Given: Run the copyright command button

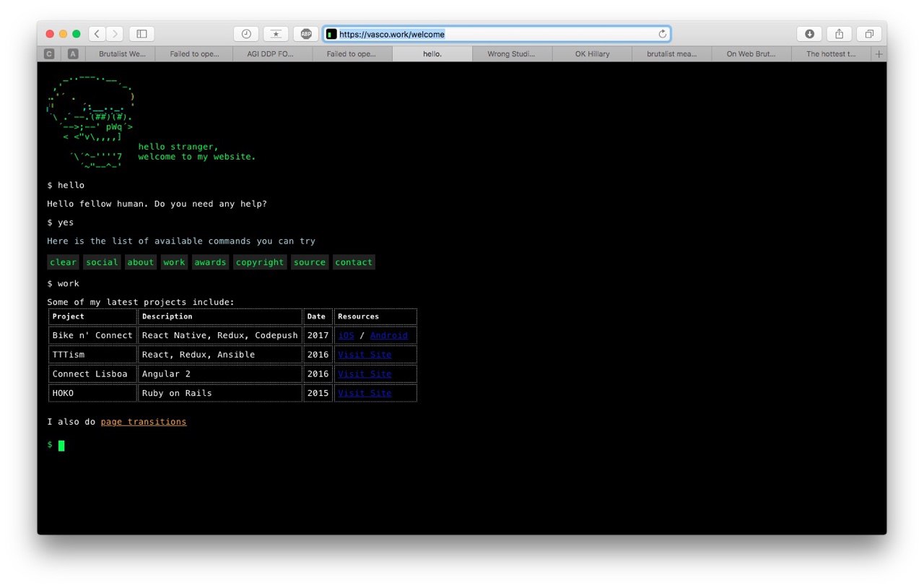Looking at the screenshot, I should pyautogui.click(x=260, y=262).
